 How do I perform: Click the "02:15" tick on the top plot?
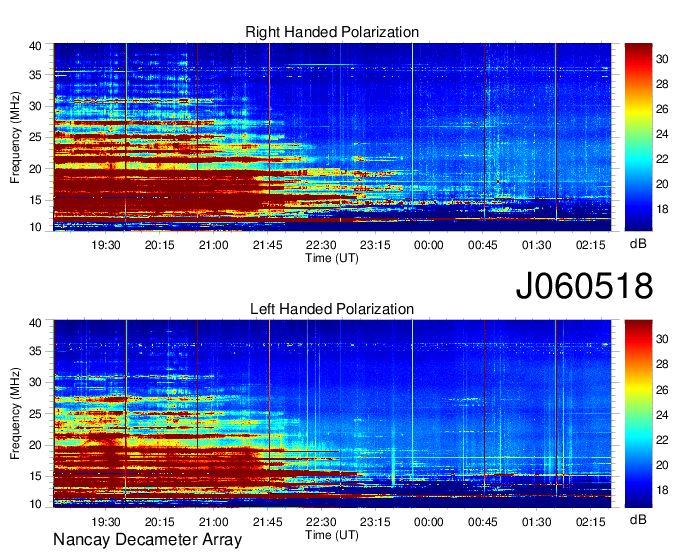591,245
